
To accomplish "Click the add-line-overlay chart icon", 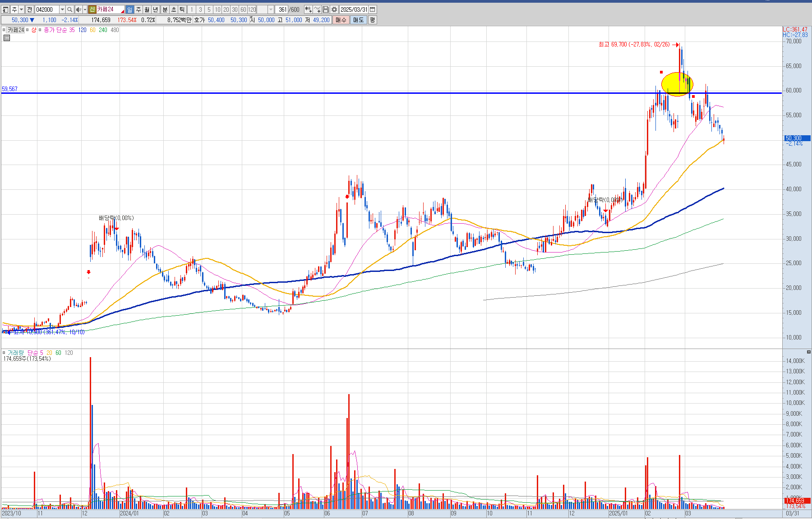I will pos(317,9).
